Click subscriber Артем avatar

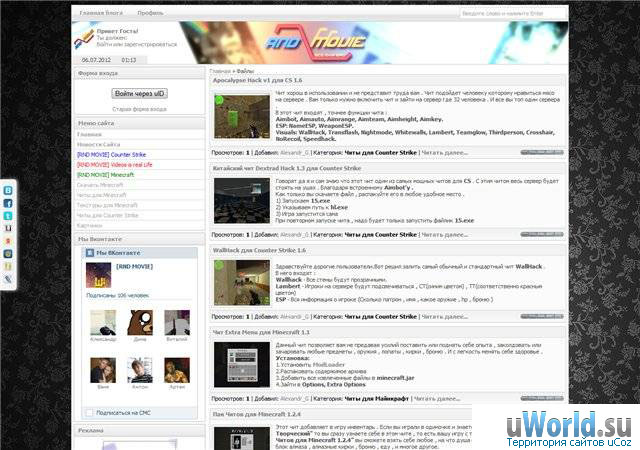tap(177, 370)
